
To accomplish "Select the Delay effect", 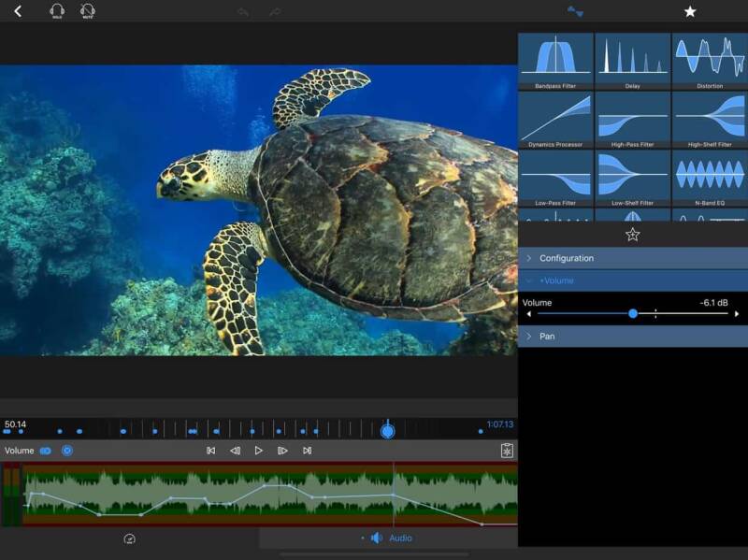I will point(633,62).
